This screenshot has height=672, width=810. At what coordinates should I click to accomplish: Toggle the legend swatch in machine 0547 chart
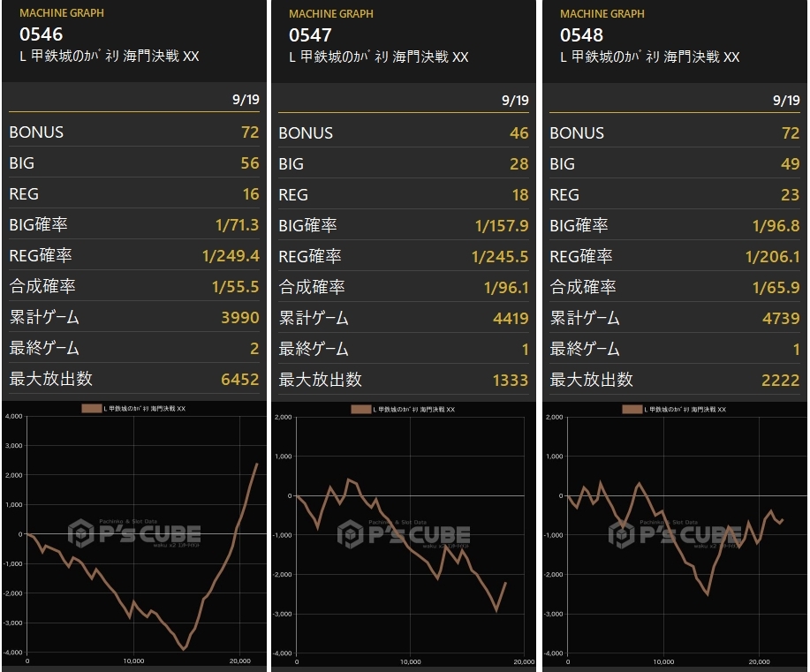click(361, 410)
